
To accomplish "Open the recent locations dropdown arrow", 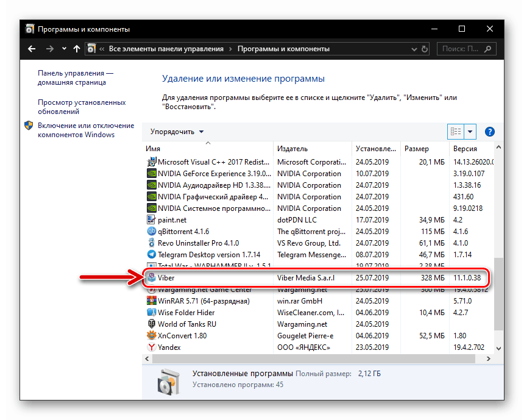I will tap(64, 49).
